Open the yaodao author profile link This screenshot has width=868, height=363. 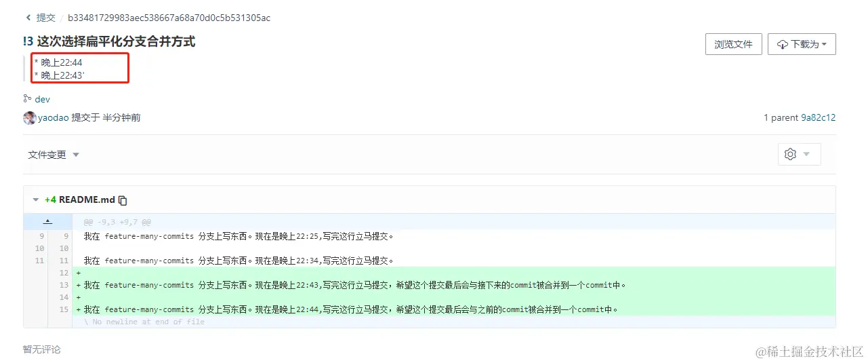[54, 117]
